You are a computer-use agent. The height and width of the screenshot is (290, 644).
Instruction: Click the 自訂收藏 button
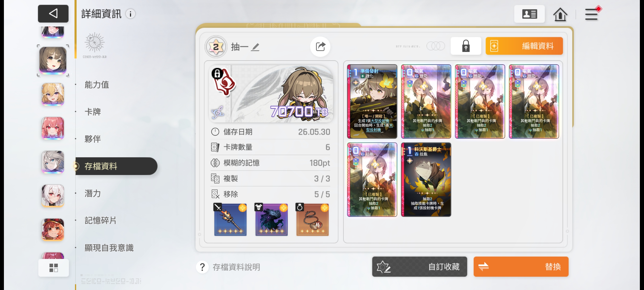419,267
